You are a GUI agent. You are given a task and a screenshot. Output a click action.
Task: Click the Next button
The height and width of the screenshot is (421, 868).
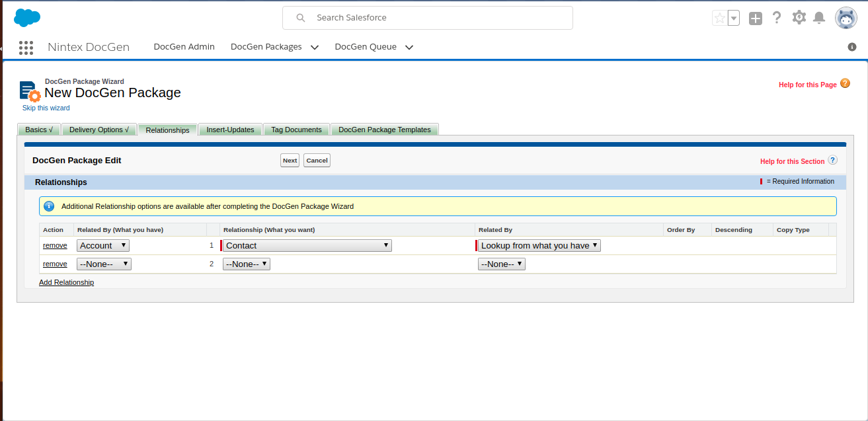click(290, 161)
